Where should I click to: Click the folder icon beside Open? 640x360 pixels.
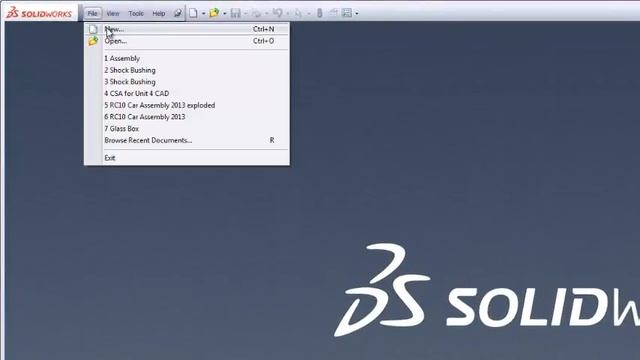point(93,41)
